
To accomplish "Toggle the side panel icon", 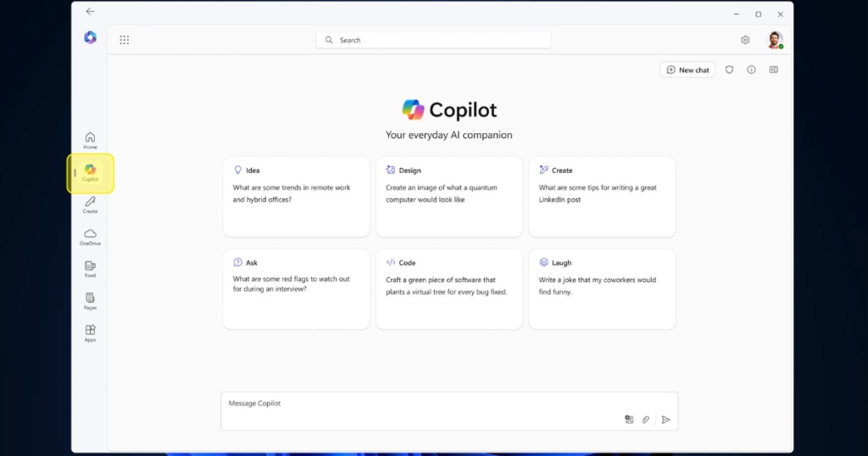I will [773, 70].
